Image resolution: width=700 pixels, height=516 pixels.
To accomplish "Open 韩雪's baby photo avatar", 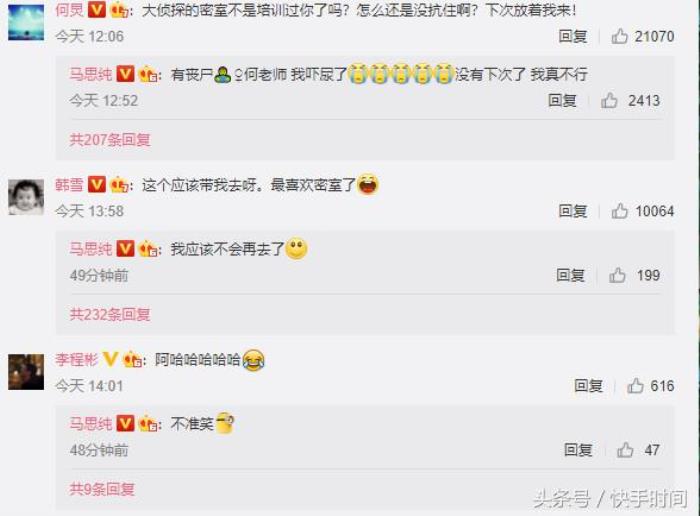I will point(26,197).
